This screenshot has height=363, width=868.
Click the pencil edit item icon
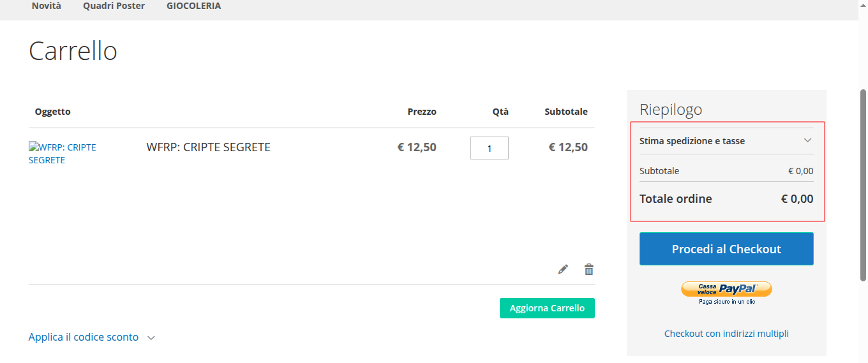tap(563, 269)
